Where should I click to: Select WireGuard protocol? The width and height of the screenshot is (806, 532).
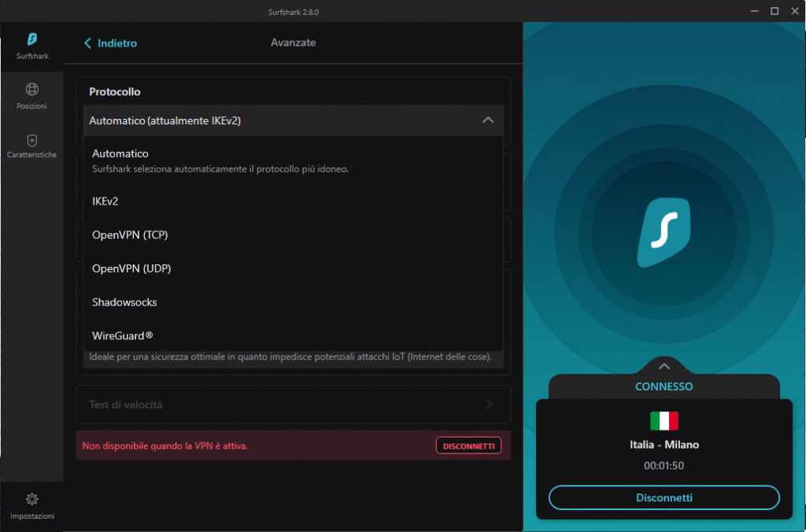[293, 336]
